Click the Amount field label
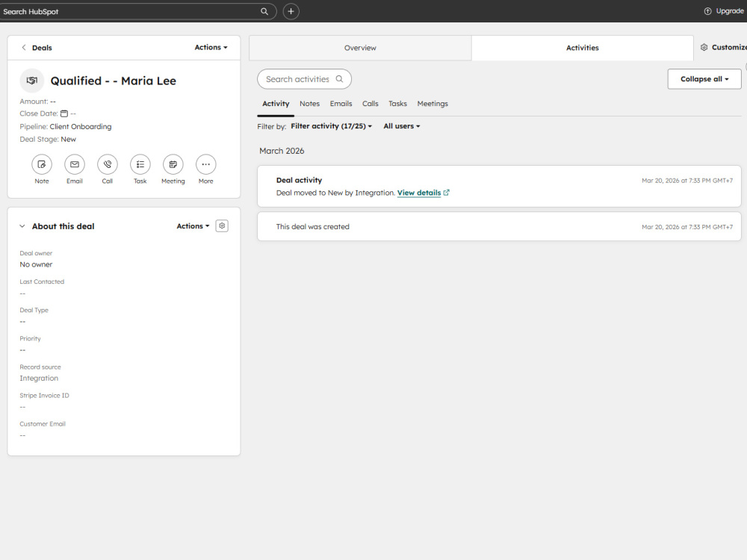 [x=34, y=102]
